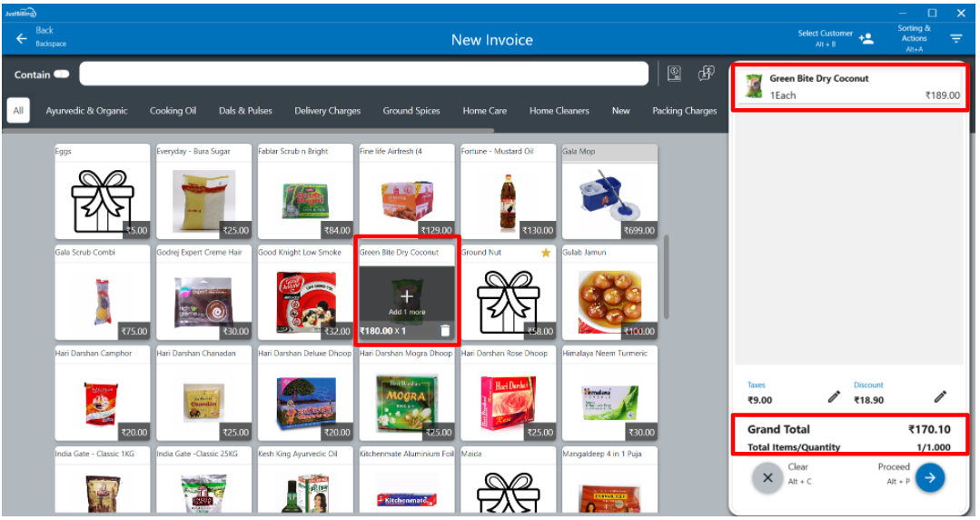
Task: Clear the invoice with X button
Action: (767, 477)
